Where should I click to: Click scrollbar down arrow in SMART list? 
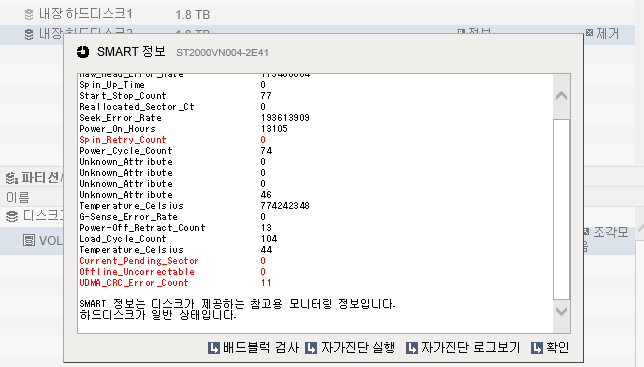coord(561,311)
